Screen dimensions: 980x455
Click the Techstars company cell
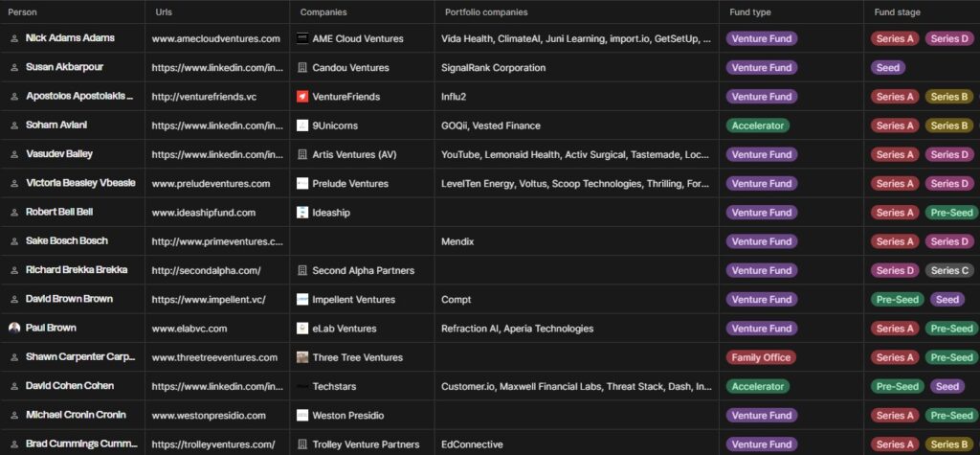pyautogui.click(x=363, y=386)
